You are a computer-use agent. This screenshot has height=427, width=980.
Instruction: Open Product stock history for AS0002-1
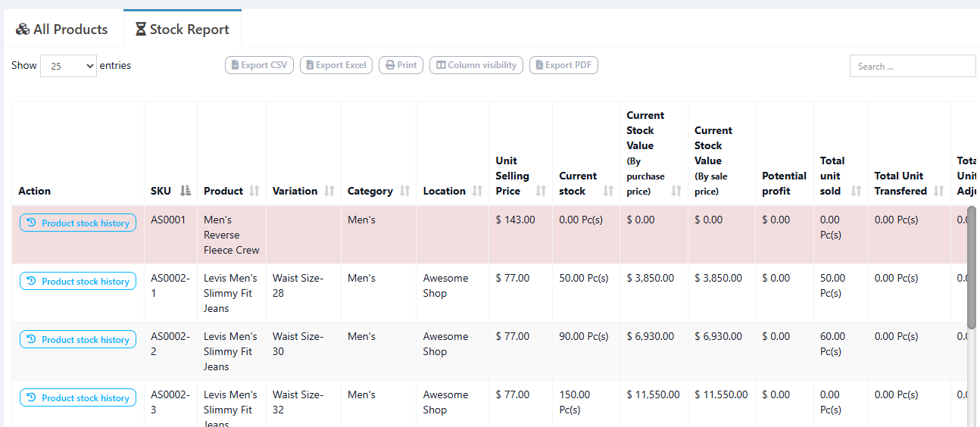coord(78,281)
